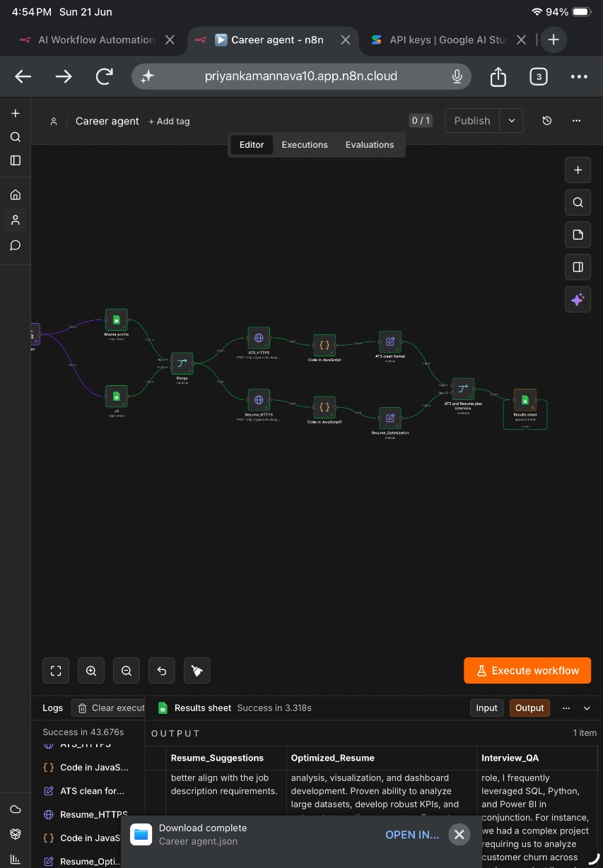Collapse the logs panel chevron
The width and height of the screenshot is (603, 868).
tap(587, 708)
